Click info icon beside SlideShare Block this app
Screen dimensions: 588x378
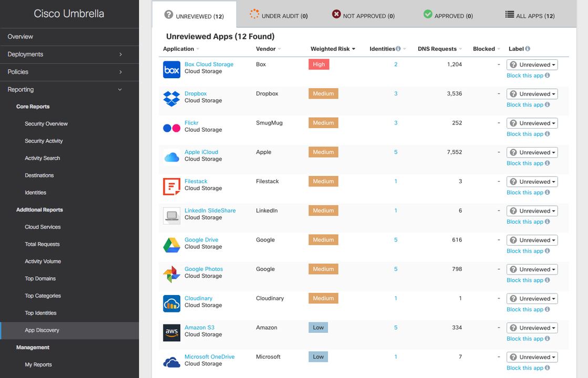pos(548,222)
